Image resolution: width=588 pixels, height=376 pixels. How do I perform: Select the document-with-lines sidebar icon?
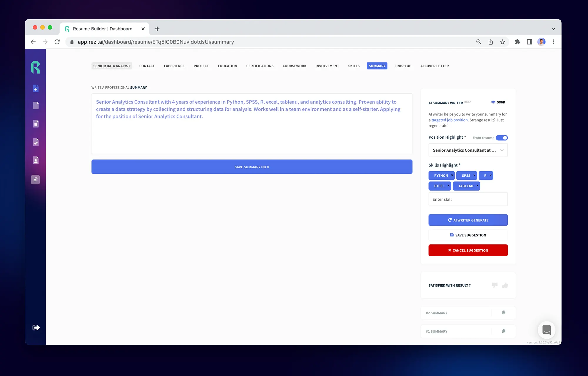click(x=35, y=124)
